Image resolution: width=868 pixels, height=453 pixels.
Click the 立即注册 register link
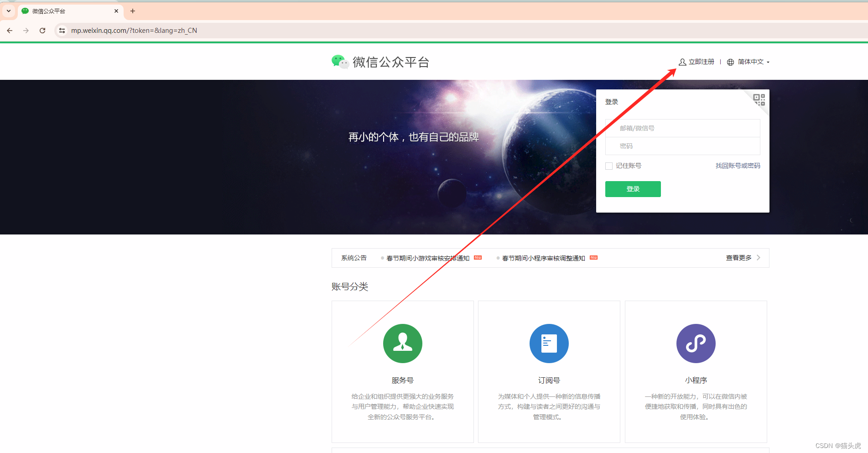point(702,62)
